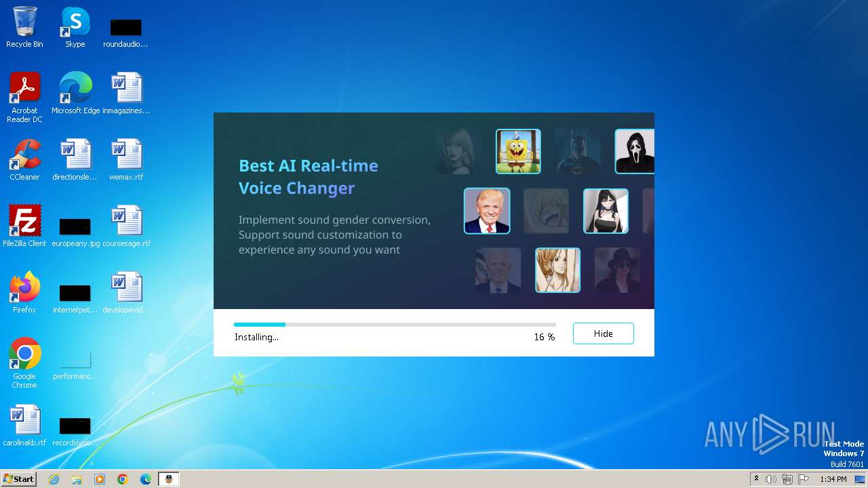Screen dimensions: 868x488
Task: Open the developevid document icon
Action: point(126,292)
